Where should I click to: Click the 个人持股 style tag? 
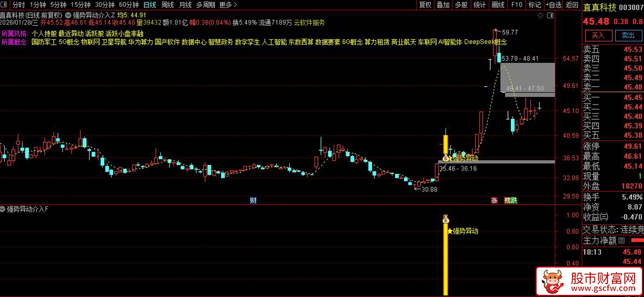click(44, 33)
